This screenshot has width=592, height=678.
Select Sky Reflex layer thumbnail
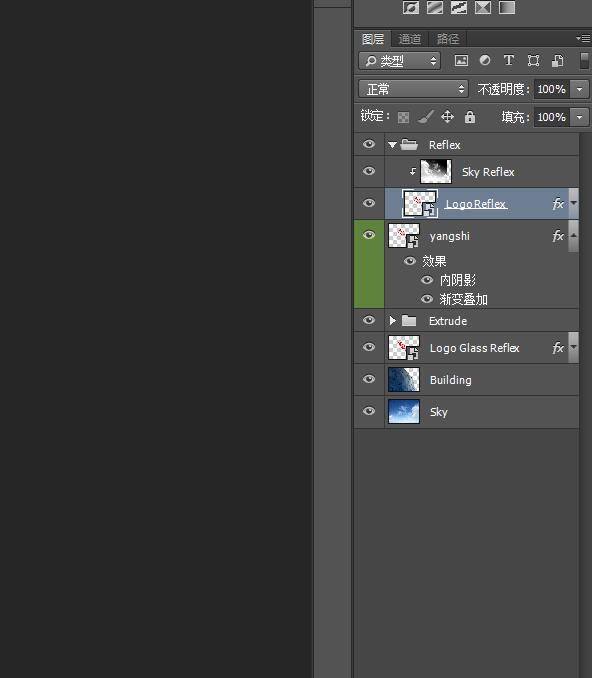(436, 171)
